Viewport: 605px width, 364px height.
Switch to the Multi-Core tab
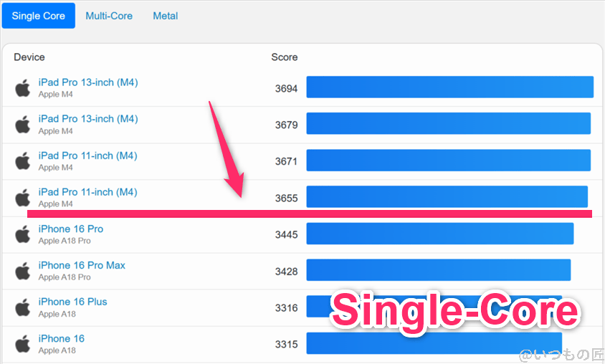(109, 16)
